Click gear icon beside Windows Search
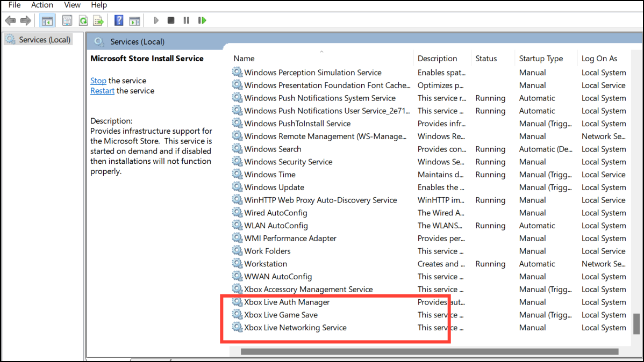 [238, 149]
